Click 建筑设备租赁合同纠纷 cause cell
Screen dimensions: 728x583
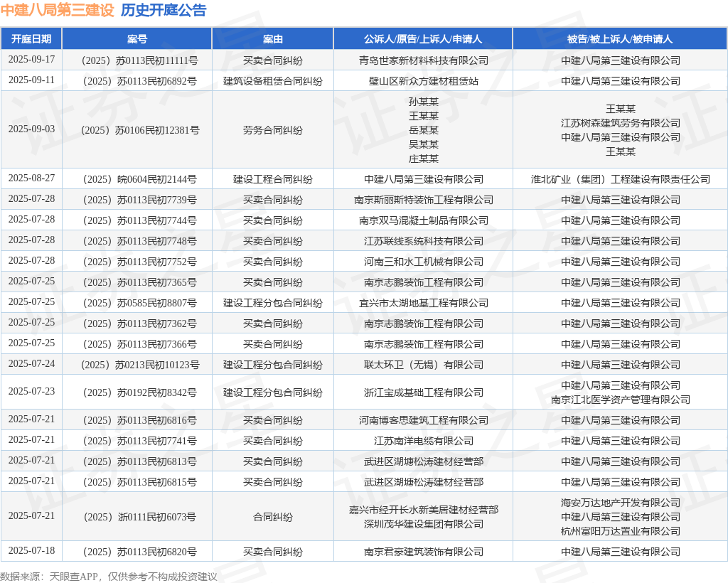[272, 81]
